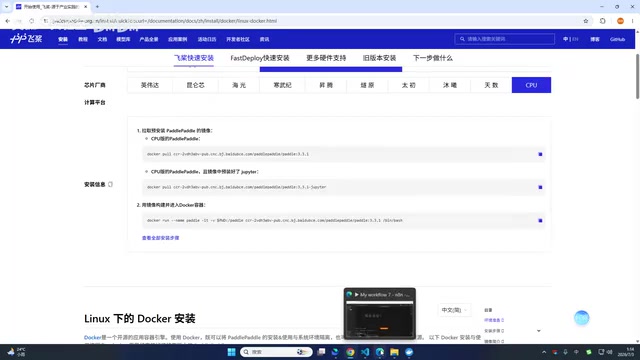Open the 开发者社区 navbar menu
Screen dimensions: 640x360
pos(238,39)
